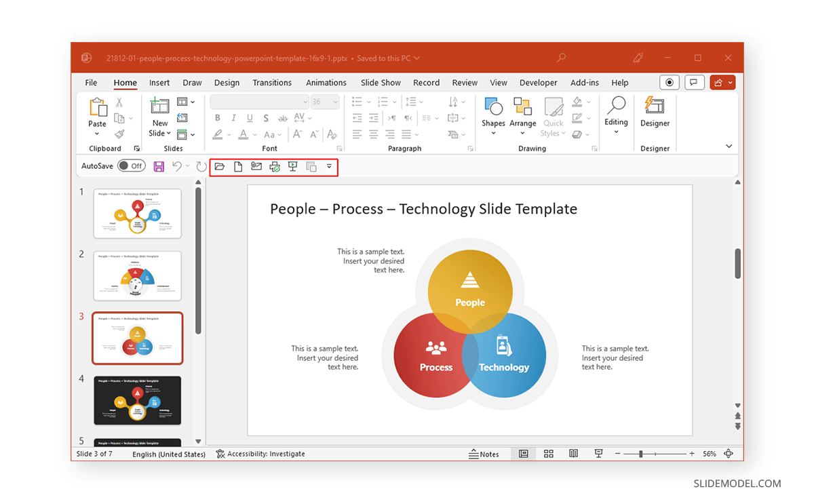
Task: Toggle underline formatting
Action: [x=248, y=118]
